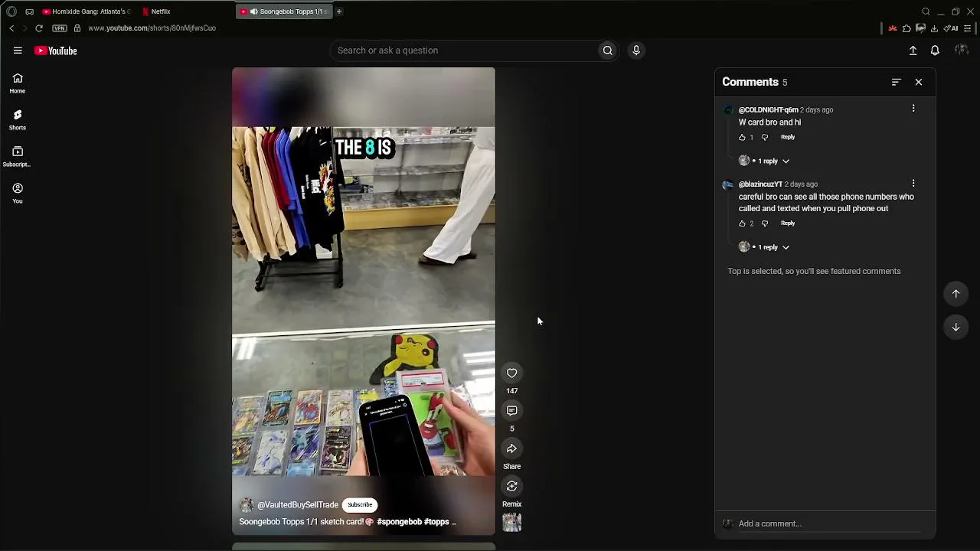Close the Comments panel
Image resolution: width=980 pixels, height=551 pixels.
click(919, 82)
